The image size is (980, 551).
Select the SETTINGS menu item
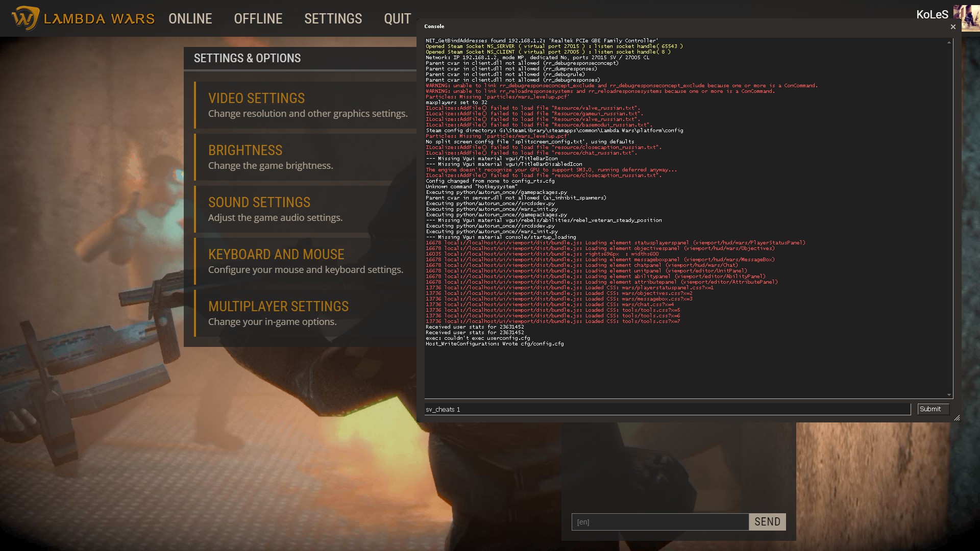tap(333, 19)
